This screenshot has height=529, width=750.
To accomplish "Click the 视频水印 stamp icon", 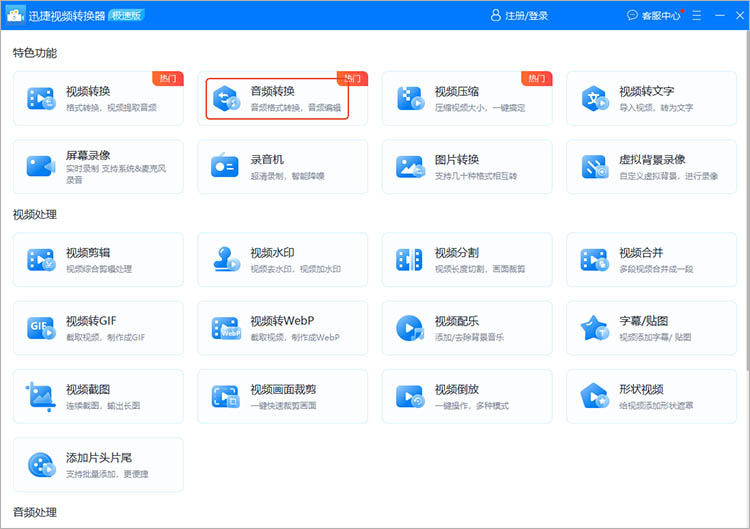I will pyautogui.click(x=226, y=259).
